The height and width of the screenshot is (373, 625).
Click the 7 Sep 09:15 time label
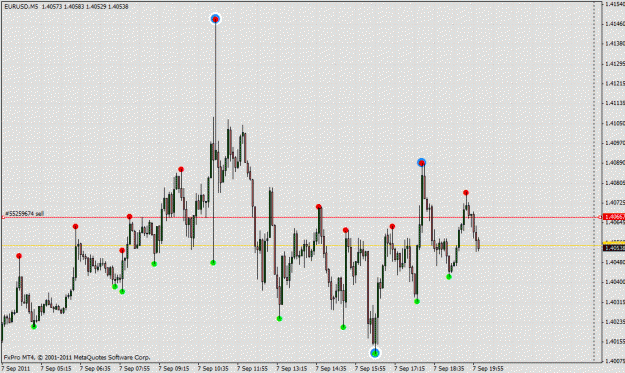pyautogui.click(x=174, y=369)
